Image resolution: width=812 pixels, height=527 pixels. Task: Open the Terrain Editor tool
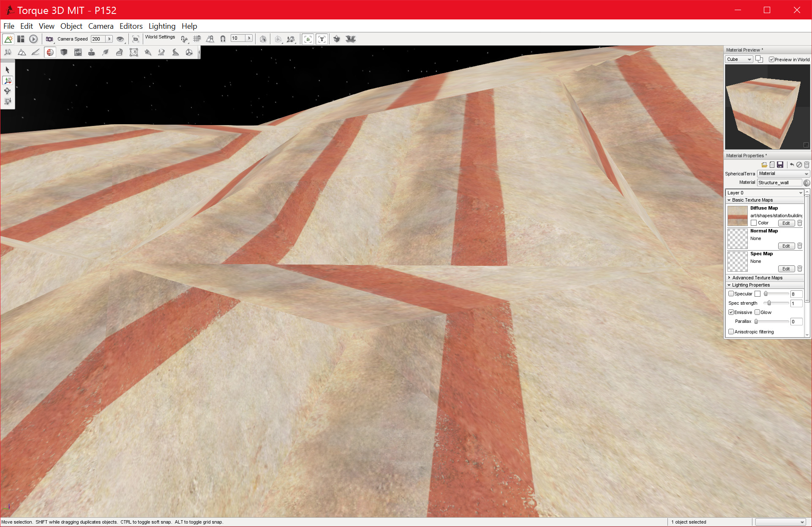(x=22, y=52)
